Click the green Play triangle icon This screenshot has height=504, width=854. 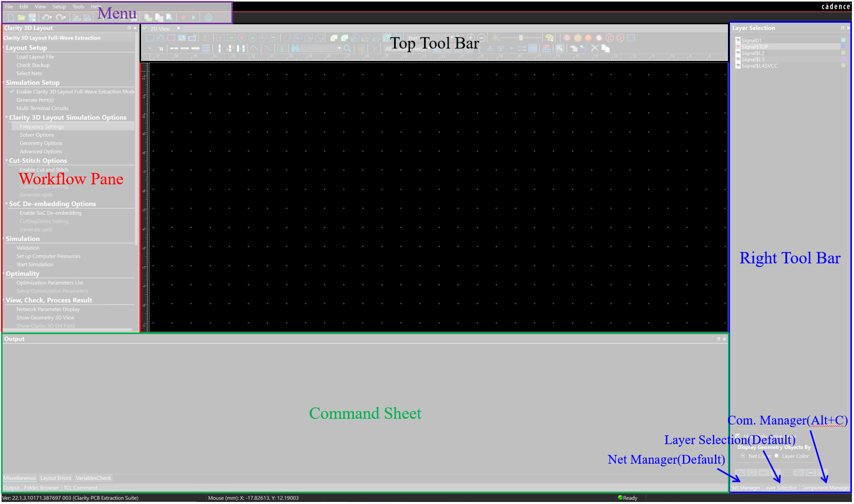point(194,18)
